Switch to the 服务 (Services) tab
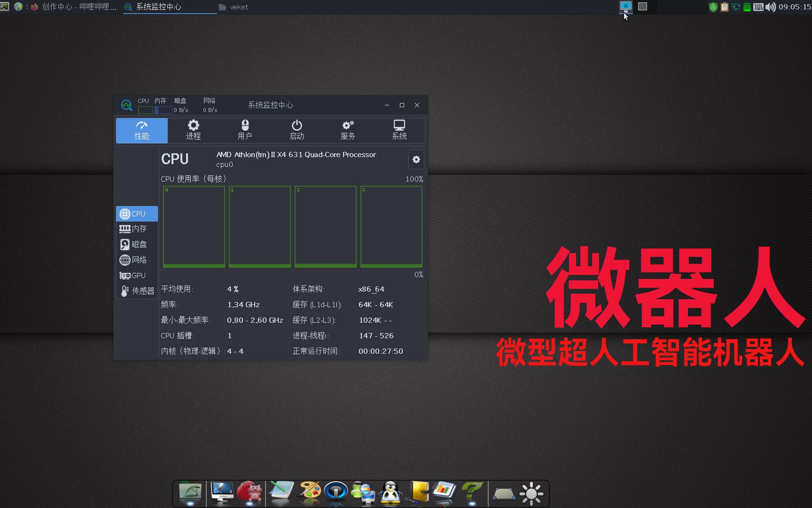Viewport: 812px width, 508px height. (348, 130)
